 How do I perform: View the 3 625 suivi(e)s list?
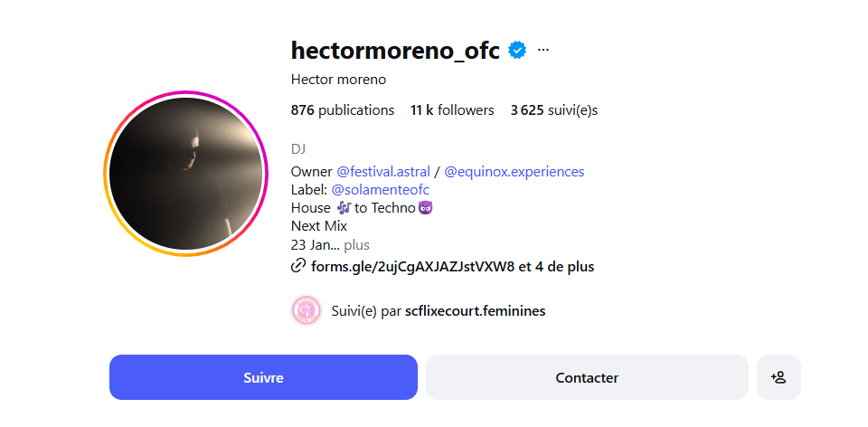click(x=554, y=110)
